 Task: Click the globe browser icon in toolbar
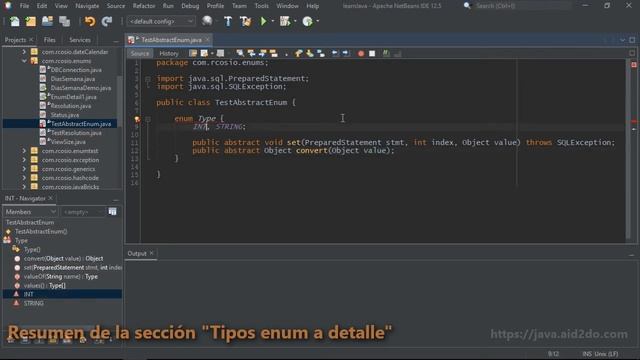pos(207,21)
